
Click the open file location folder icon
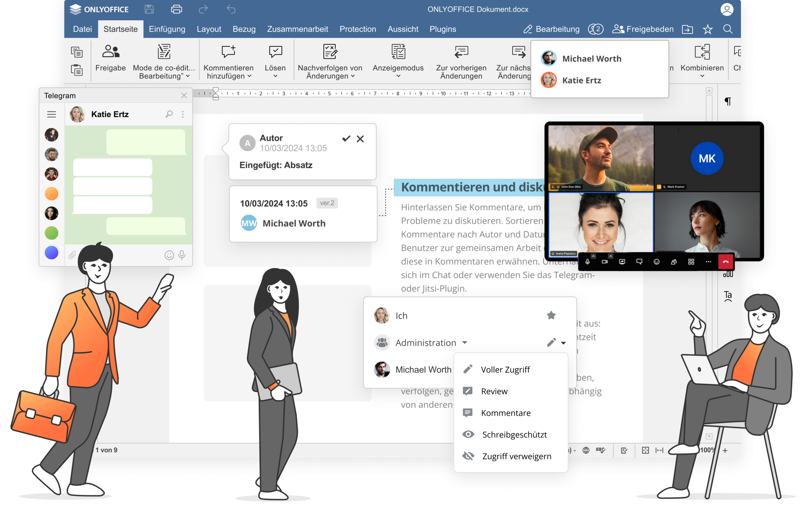click(x=687, y=29)
